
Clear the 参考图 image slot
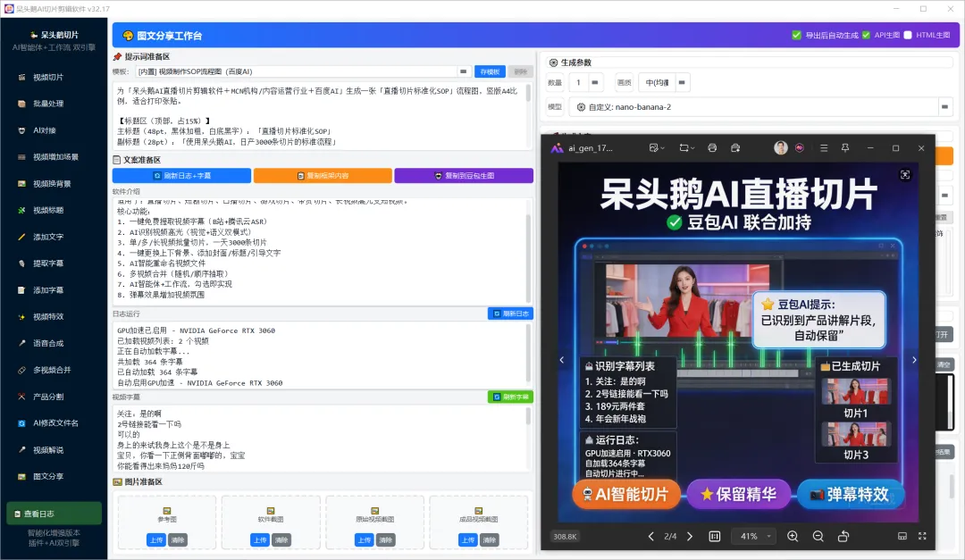click(177, 540)
